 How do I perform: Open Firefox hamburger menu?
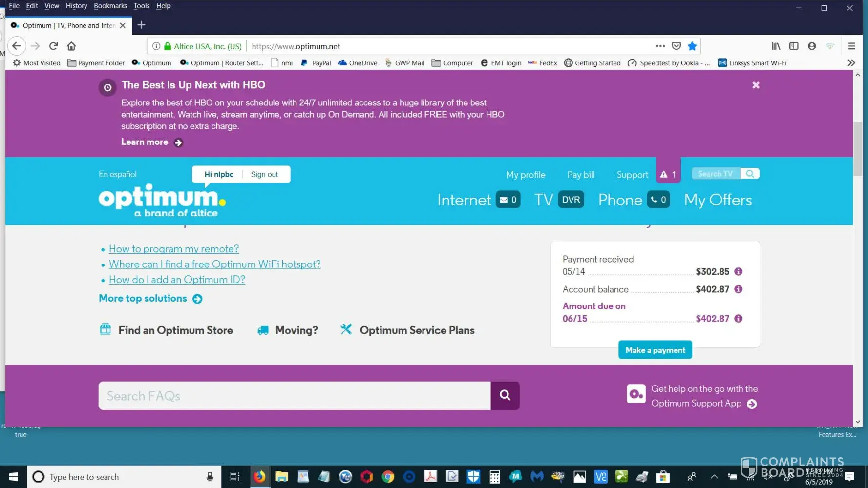click(x=851, y=46)
